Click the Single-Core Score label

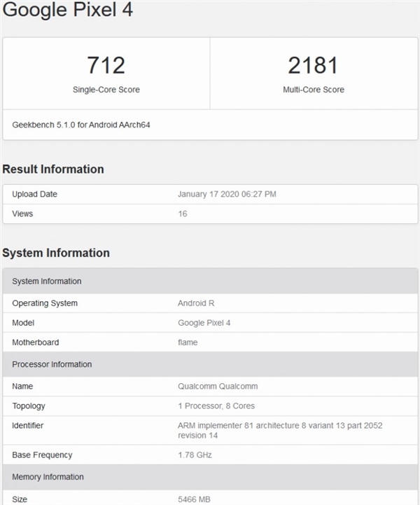(x=106, y=90)
